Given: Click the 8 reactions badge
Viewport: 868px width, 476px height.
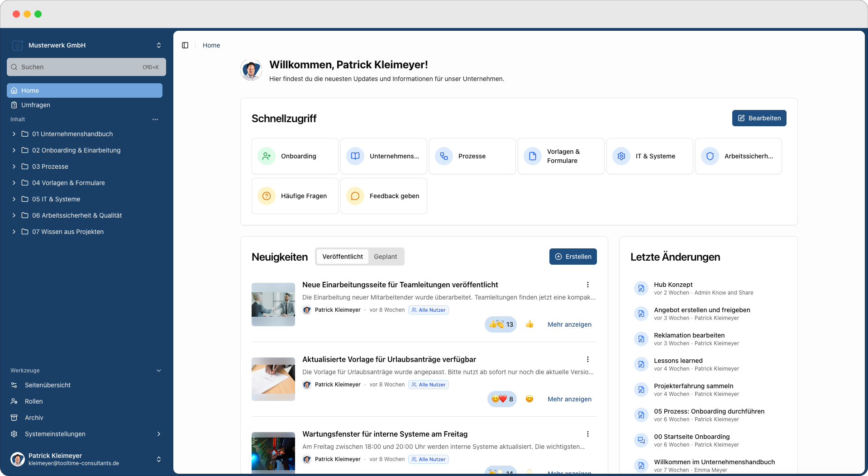Looking at the screenshot, I should point(502,399).
